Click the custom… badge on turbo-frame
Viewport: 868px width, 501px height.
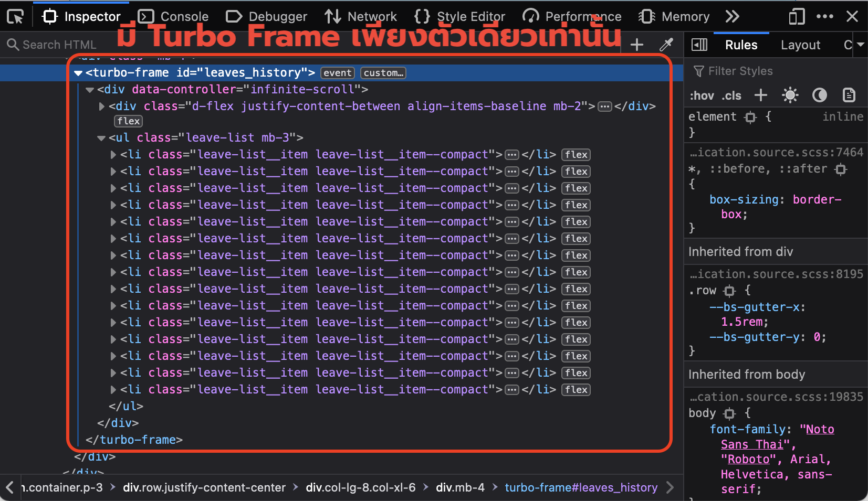(x=383, y=73)
